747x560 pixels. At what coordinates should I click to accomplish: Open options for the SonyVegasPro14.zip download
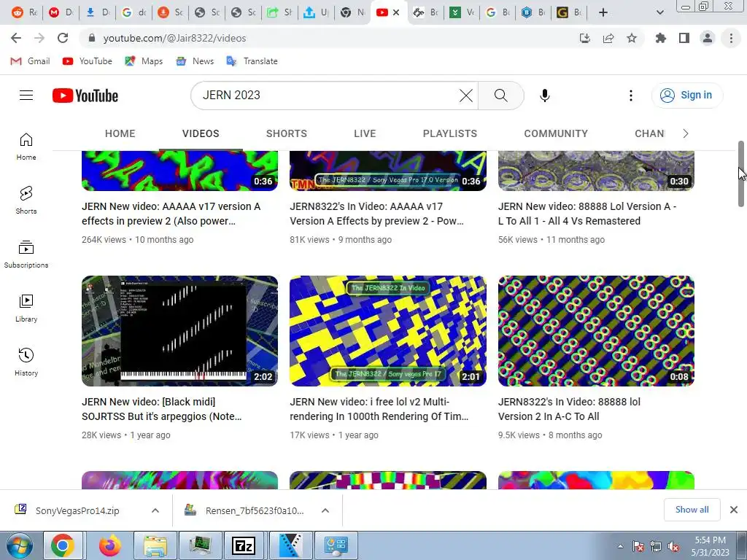(x=155, y=510)
